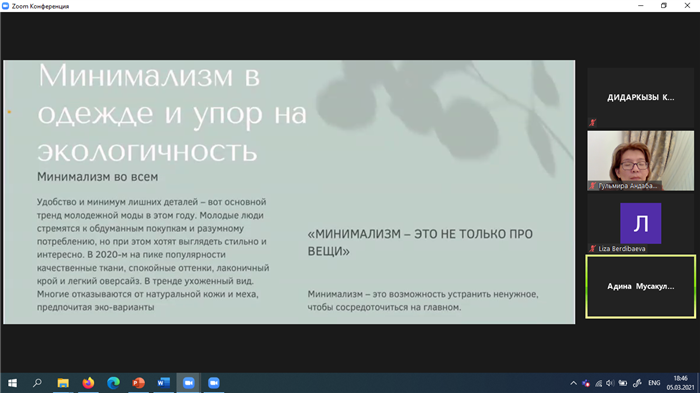Viewport: 700px width, 393px height.
Task: Open taskbar search magnifier
Action: [x=38, y=383]
